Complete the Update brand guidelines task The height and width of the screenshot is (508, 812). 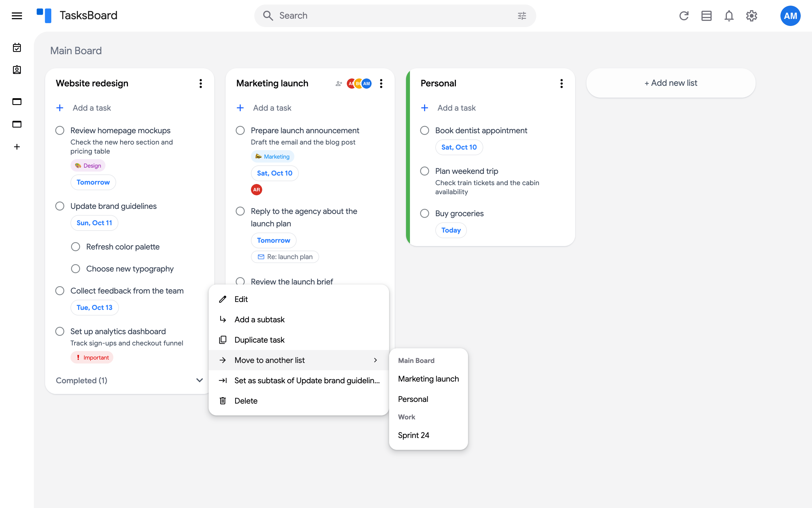(x=60, y=206)
